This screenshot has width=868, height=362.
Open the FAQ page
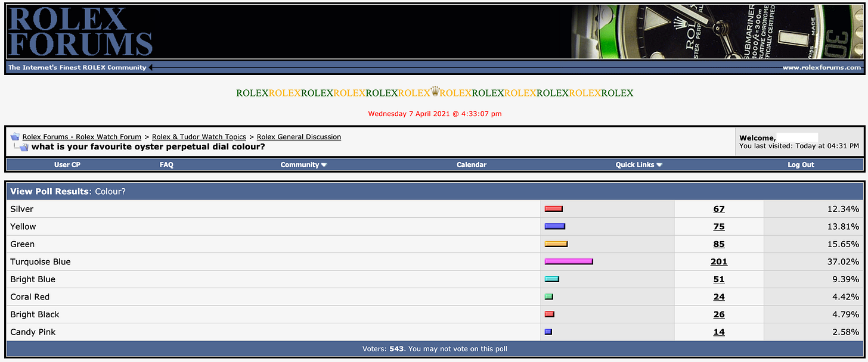click(166, 165)
